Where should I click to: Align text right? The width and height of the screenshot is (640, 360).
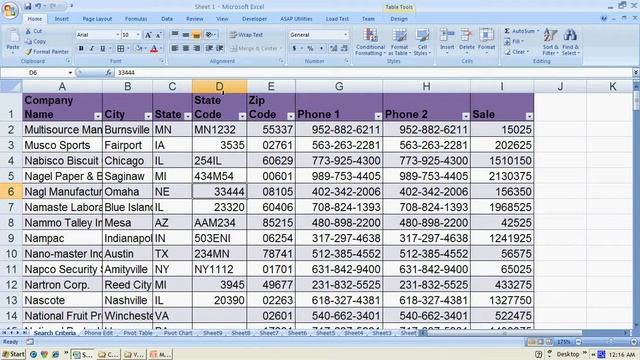[x=197, y=49]
